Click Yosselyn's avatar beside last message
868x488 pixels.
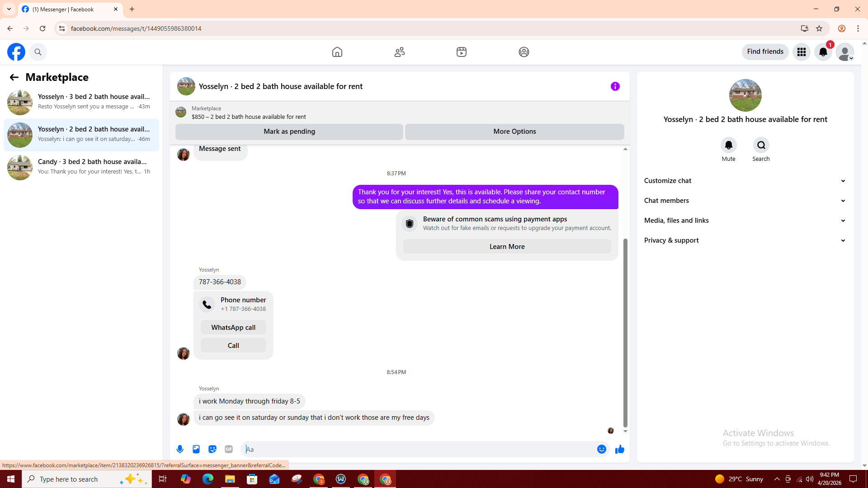(x=184, y=419)
